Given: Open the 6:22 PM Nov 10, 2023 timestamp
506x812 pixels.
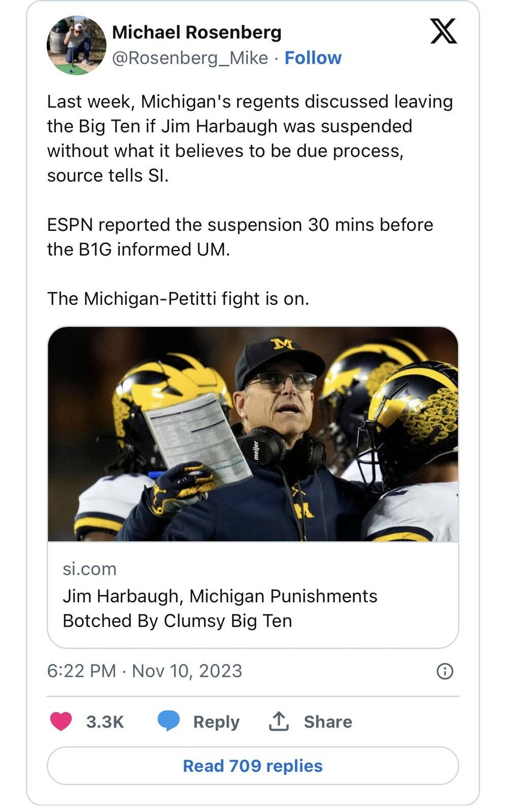Looking at the screenshot, I should (x=145, y=671).
